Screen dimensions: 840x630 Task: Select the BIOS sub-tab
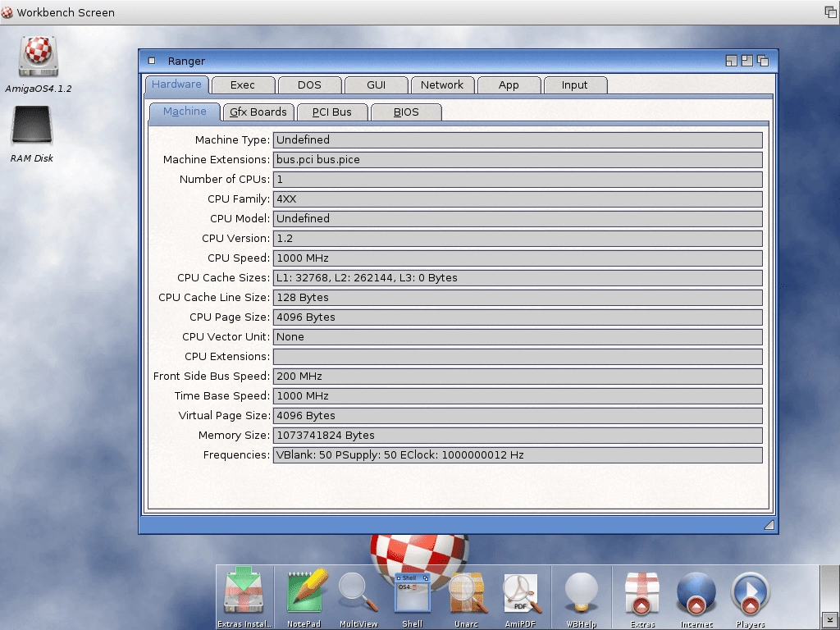coord(406,112)
